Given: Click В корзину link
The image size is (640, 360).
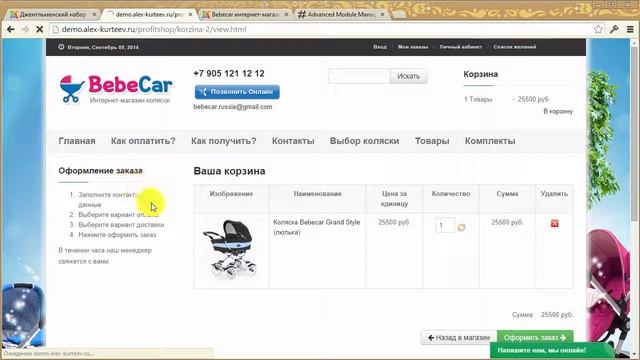Looking at the screenshot, I should click(558, 111).
